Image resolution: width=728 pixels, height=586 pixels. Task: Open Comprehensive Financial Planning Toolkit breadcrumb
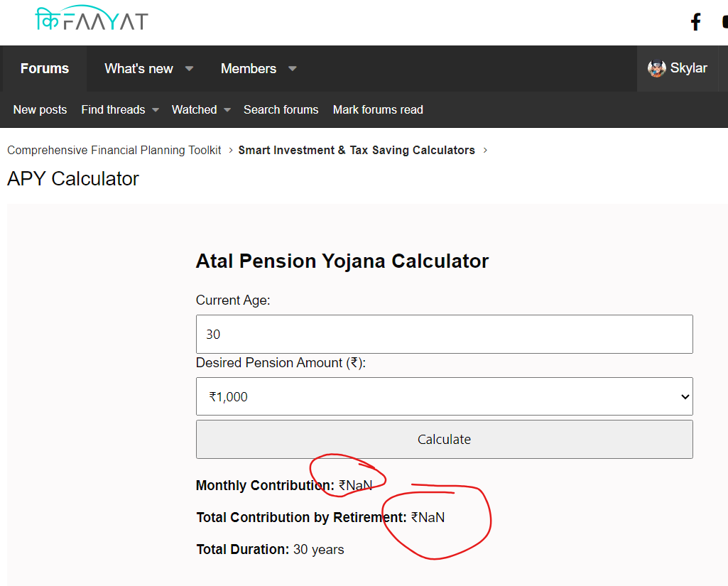pyautogui.click(x=114, y=151)
